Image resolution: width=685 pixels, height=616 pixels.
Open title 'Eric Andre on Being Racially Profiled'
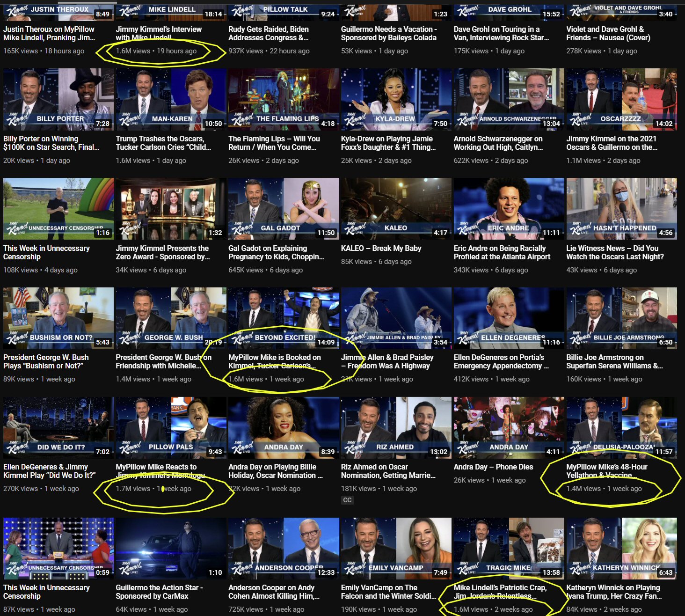502,252
